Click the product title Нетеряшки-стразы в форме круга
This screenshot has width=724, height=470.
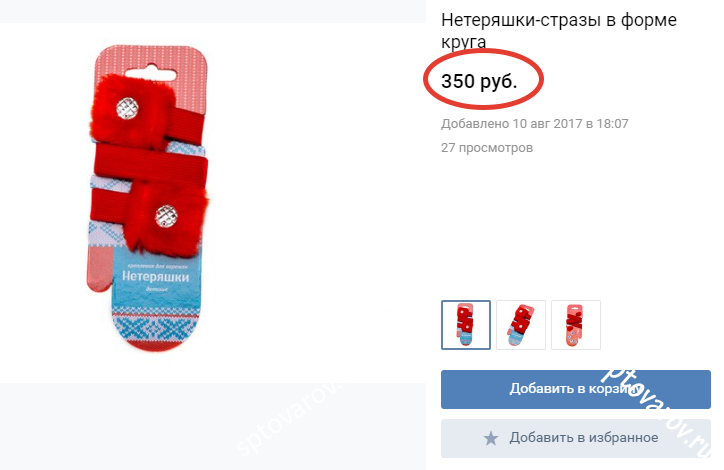pos(559,30)
